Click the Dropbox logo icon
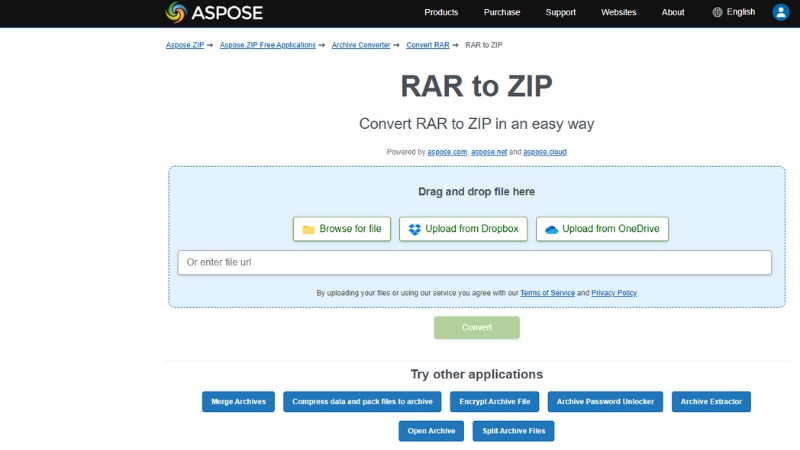The image size is (800, 450). pos(414,229)
